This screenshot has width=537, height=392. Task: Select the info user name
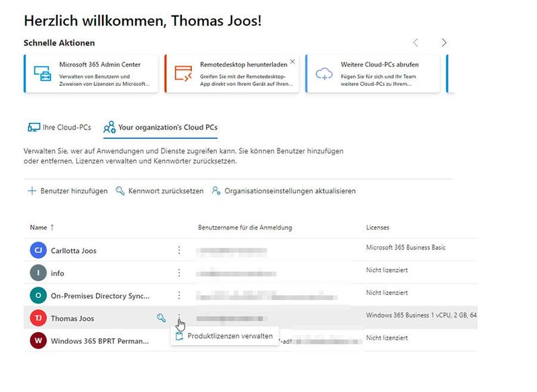tap(58, 273)
